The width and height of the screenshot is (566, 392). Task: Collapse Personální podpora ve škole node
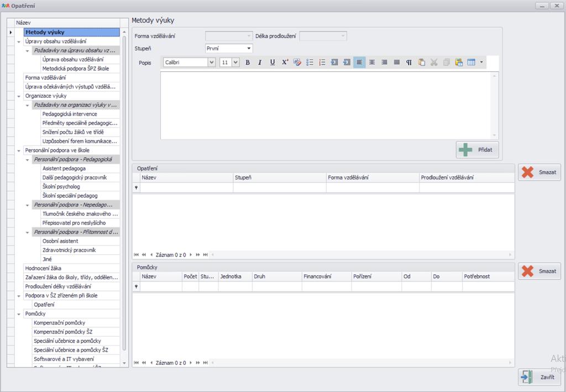pos(19,151)
